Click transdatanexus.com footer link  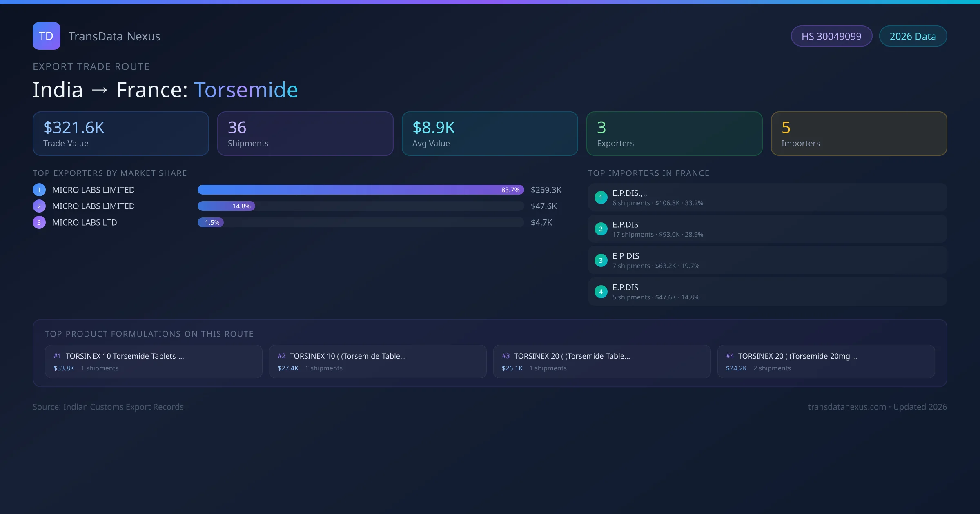pos(847,407)
